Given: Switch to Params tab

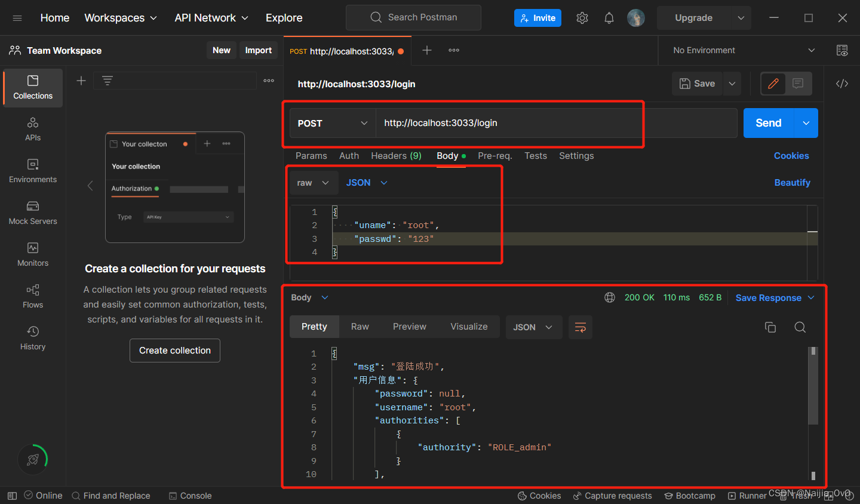Looking at the screenshot, I should click(x=311, y=156).
